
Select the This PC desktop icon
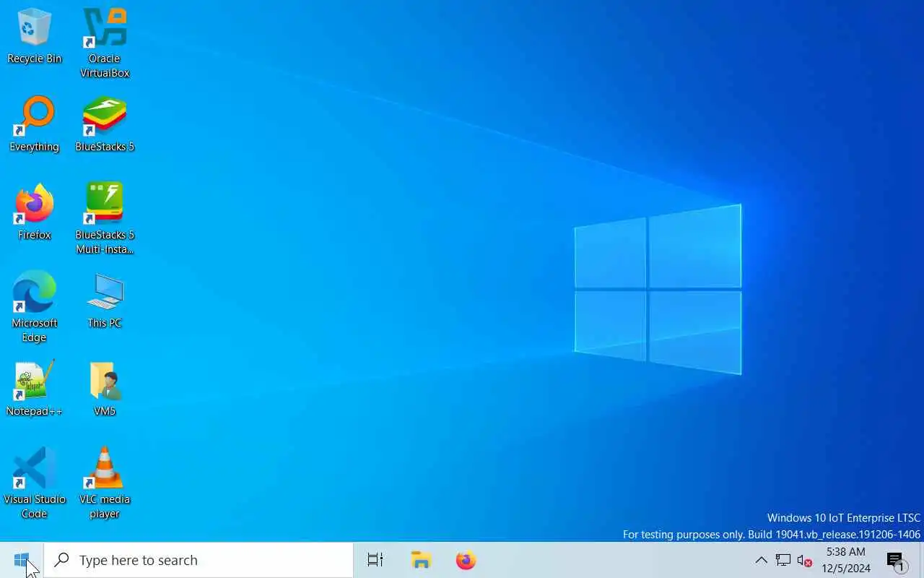point(105,301)
